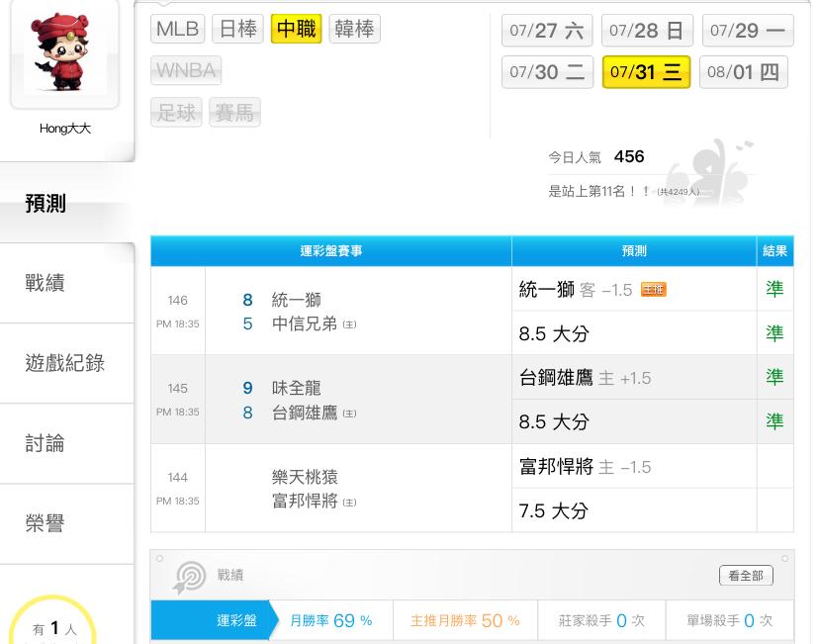819x644 pixels.
Task: Click the target record icon
Action: coord(189,577)
